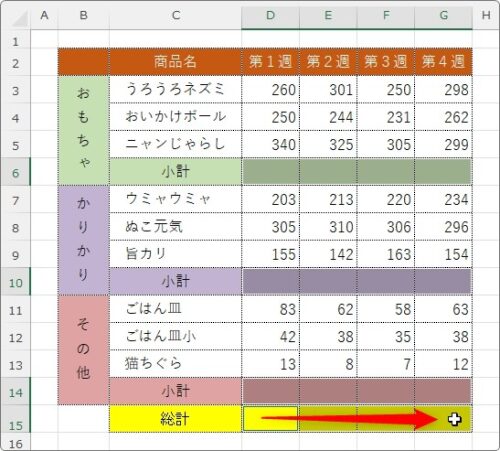This screenshot has height=451, width=500.
Task: Click the その他 merged category cell
Action: pyautogui.click(x=83, y=350)
